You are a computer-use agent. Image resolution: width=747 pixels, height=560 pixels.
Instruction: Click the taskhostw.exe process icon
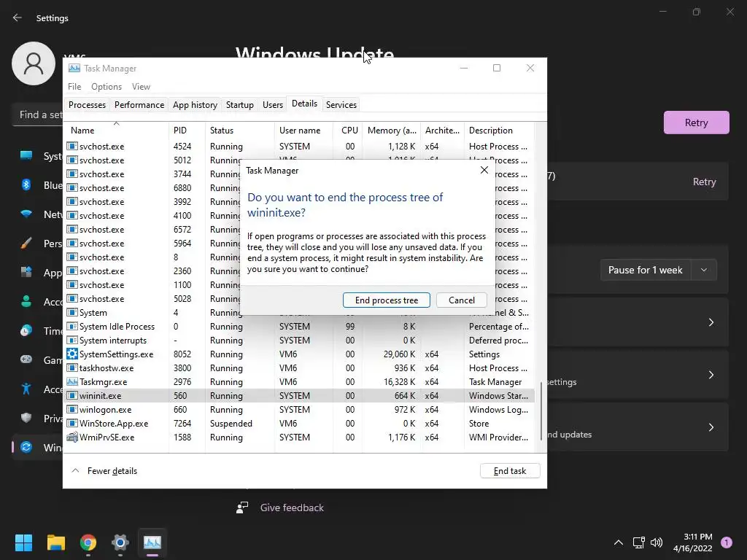72,367
